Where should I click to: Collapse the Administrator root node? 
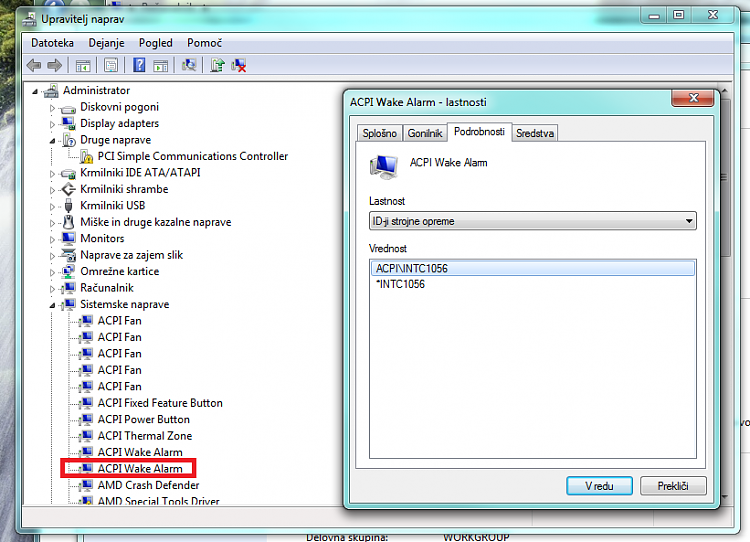pyautogui.click(x=35, y=91)
